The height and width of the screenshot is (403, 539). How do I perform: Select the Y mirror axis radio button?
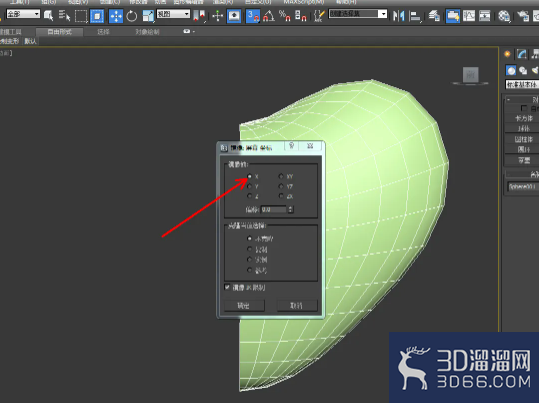pyautogui.click(x=250, y=186)
